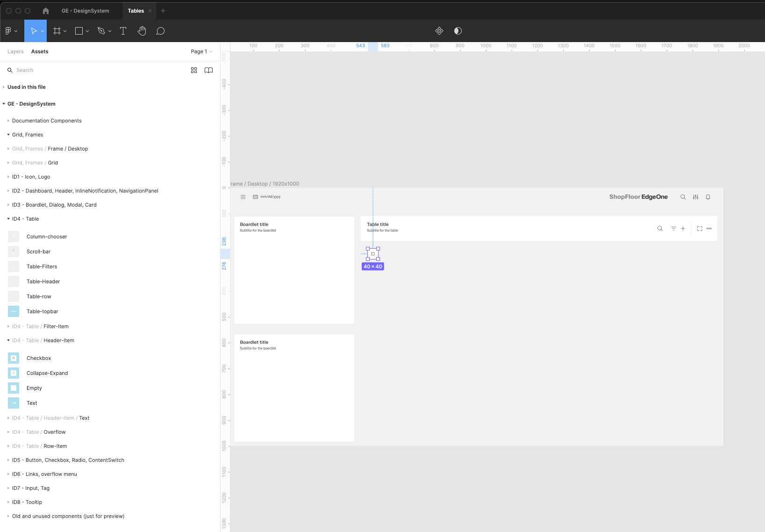Select the Move tool in toolbar
The height and width of the screenshot is (532, 765).
34,31
